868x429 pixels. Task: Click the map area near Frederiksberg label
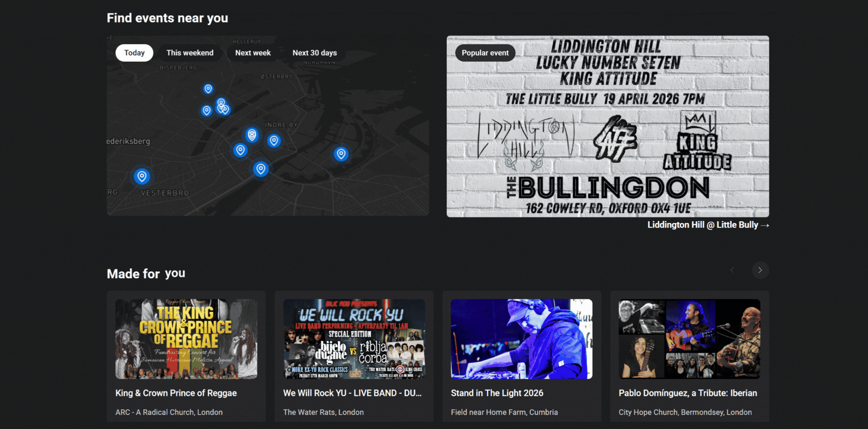click(128, 141)
